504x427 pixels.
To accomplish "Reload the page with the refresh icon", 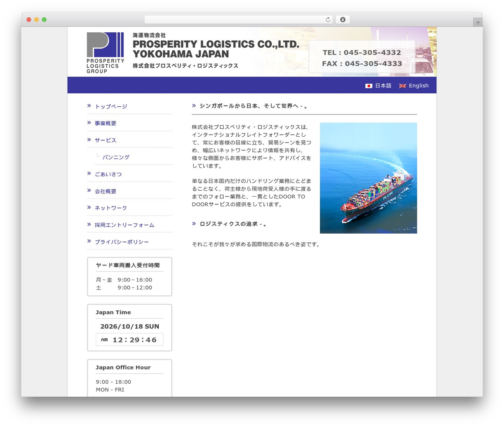I will [328, 20].
